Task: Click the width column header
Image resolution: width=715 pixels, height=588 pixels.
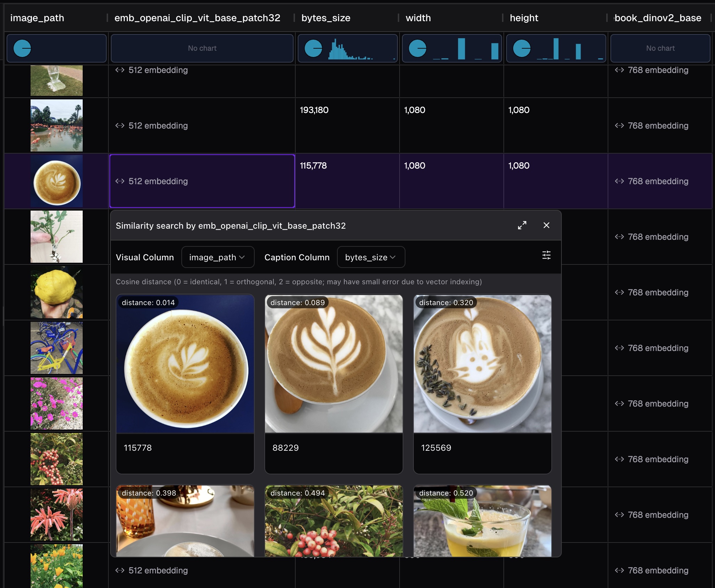Action: tap(418, 18)
